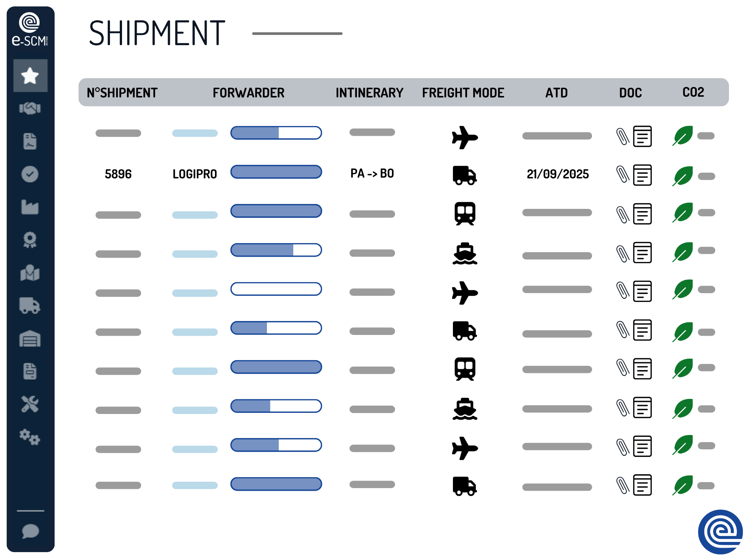Click the FORWARDER column header

point(248,93)
